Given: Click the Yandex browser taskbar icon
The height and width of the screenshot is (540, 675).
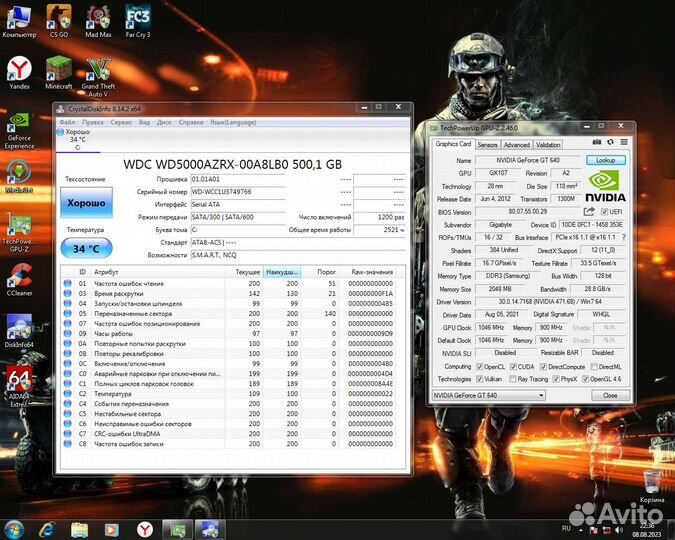Looking at the screenshot, I should 145,529.
